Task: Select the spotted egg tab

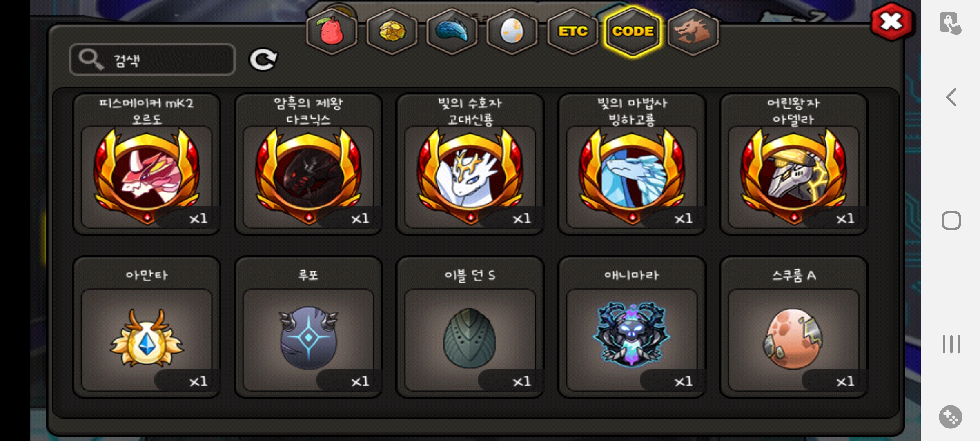Action: click(512, 31)
